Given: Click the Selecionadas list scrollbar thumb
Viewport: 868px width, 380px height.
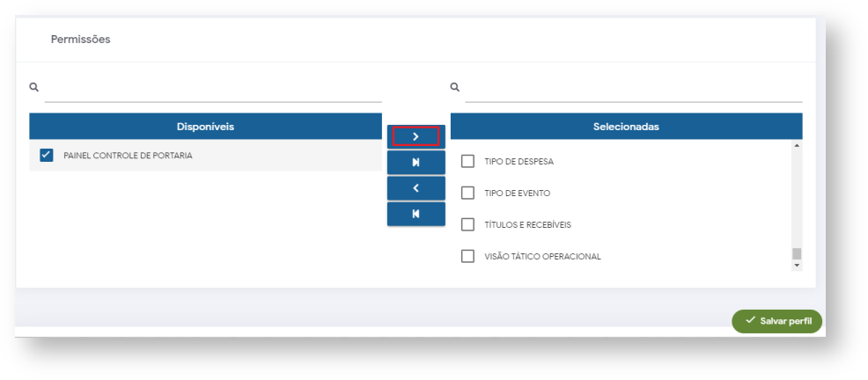Looking at the screenshot, I should pos(797,253).
